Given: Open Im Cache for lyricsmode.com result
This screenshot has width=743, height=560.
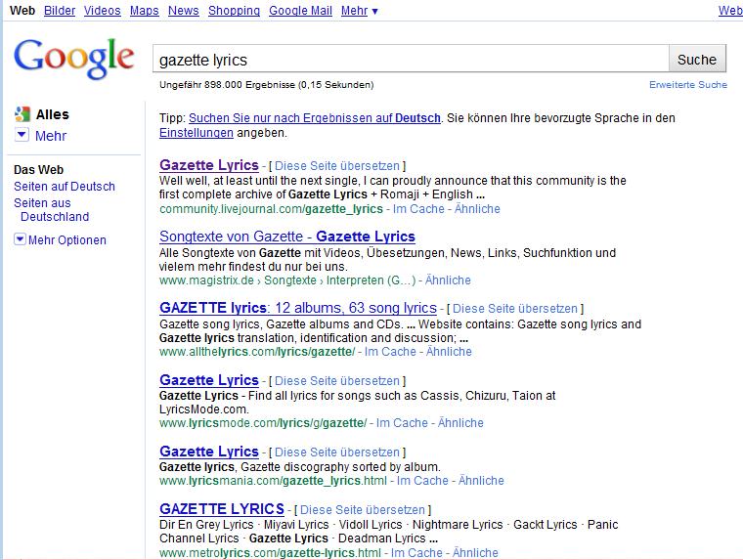Looking at the screenshot, I should coord(402,422).
